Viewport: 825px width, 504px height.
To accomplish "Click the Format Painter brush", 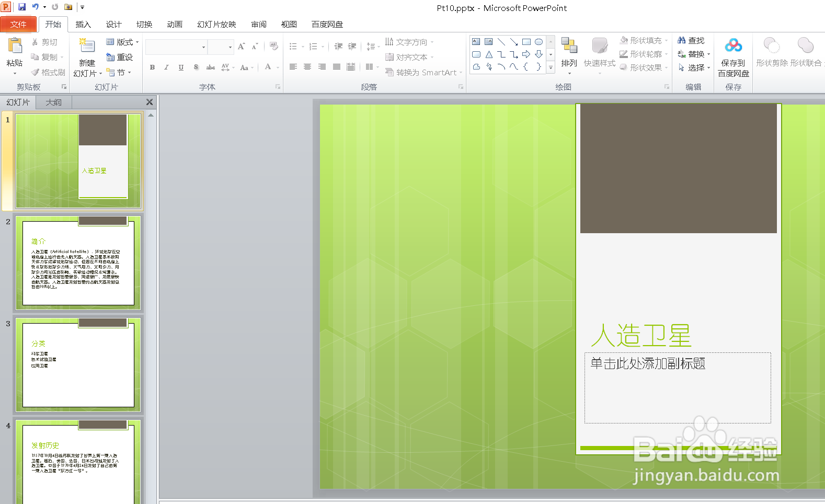I will (48, 72).
